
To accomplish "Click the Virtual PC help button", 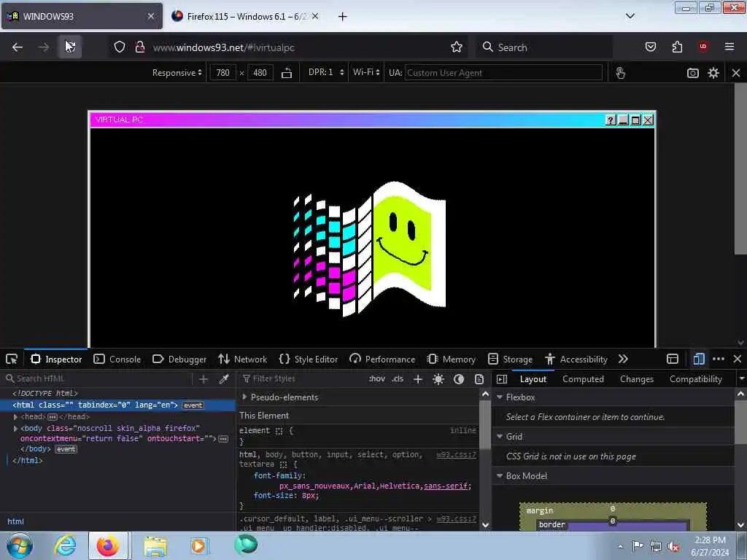I will click(611, 120).
